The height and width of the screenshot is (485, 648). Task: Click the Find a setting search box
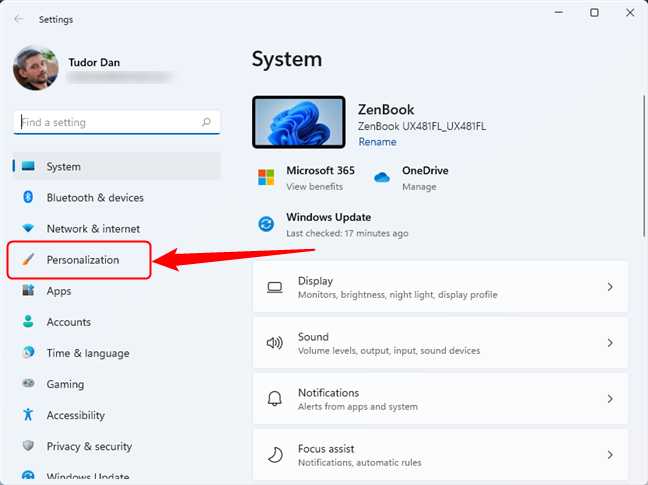(117, 122)
